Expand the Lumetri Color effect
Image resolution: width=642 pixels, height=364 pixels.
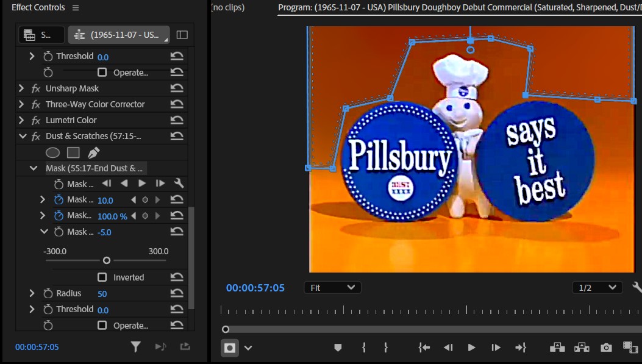tap(21, 120)
